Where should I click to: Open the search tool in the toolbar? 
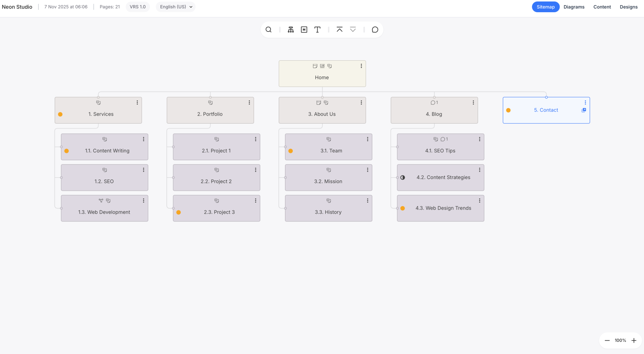[269, 29]
